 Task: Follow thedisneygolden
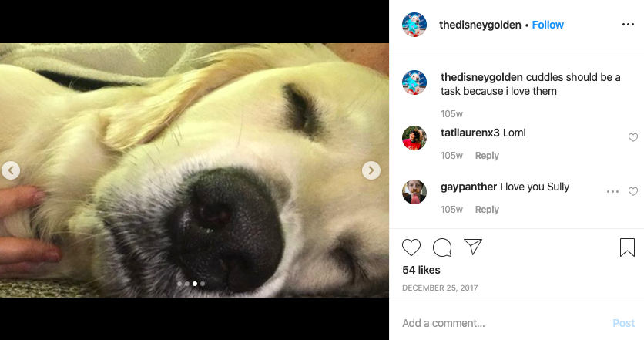coord(548,25)
